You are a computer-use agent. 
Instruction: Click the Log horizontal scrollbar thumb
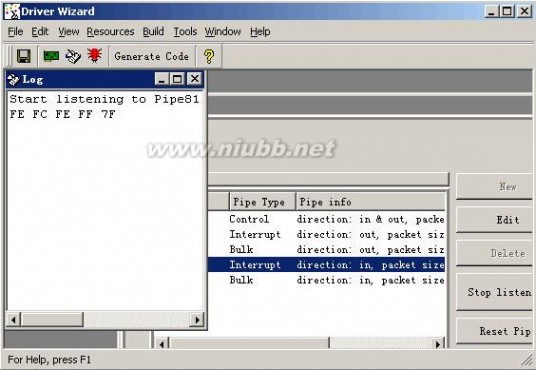coord(52,320)
